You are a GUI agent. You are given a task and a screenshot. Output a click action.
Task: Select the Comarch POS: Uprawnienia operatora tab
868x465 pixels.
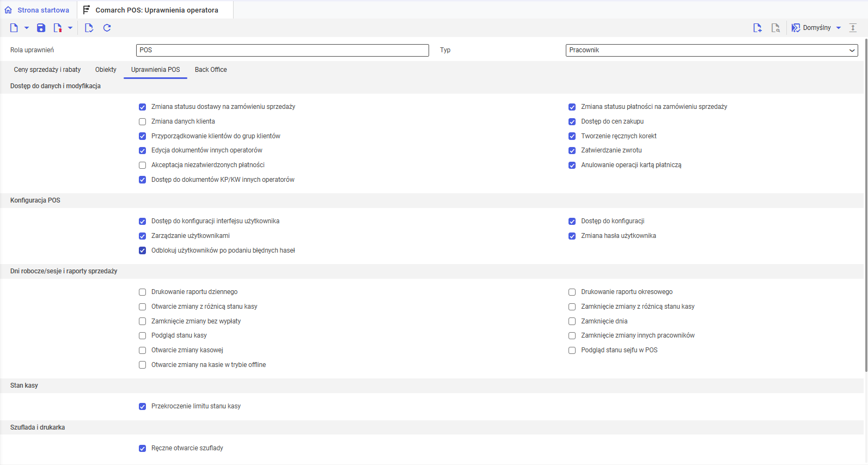pos(156,10)
